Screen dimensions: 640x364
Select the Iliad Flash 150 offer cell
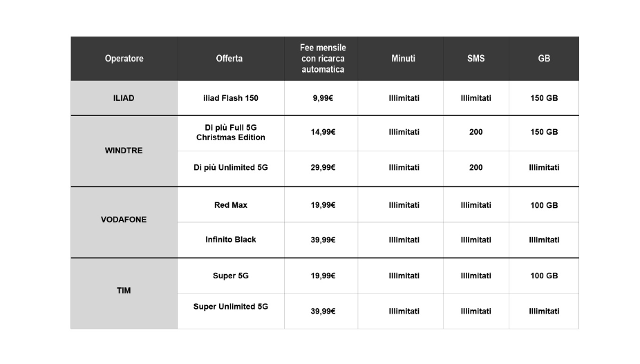[230, 98]
